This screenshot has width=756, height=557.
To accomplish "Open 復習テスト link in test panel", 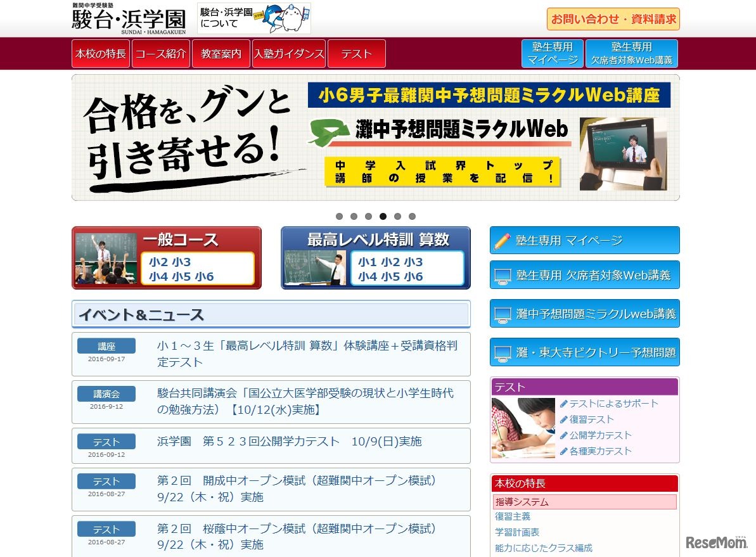I will (x=591, y=419).
